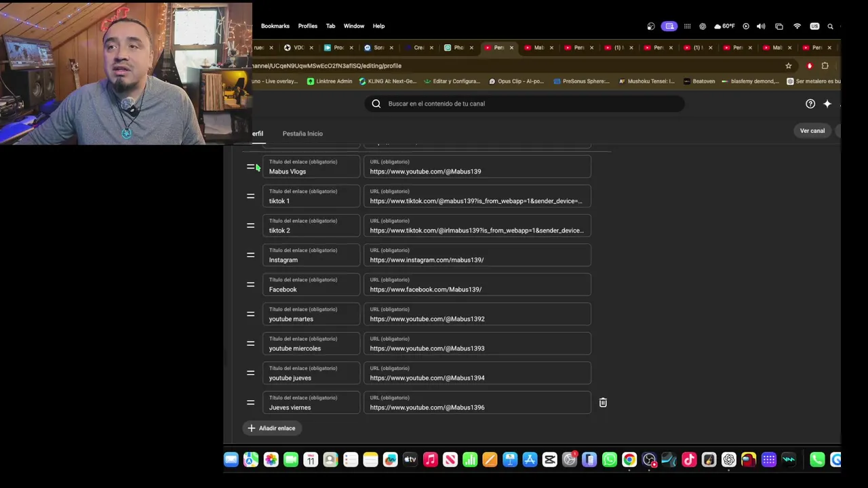Open the volume control in the menu bar

[761, 26]
